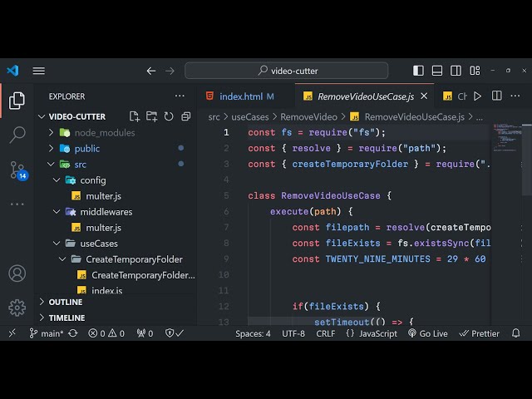
Task: Select the RemoveVideoUseCase.js tab
Action: coord(363,96)
